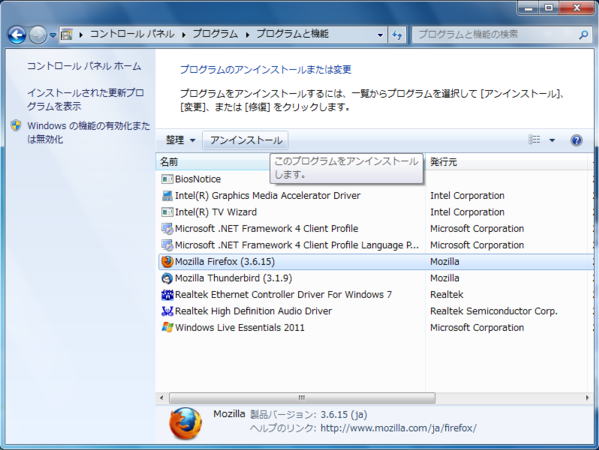This screenshot has height=450, width=599.
Task: Close the Programs and Features window
Action: coord(577,8)
